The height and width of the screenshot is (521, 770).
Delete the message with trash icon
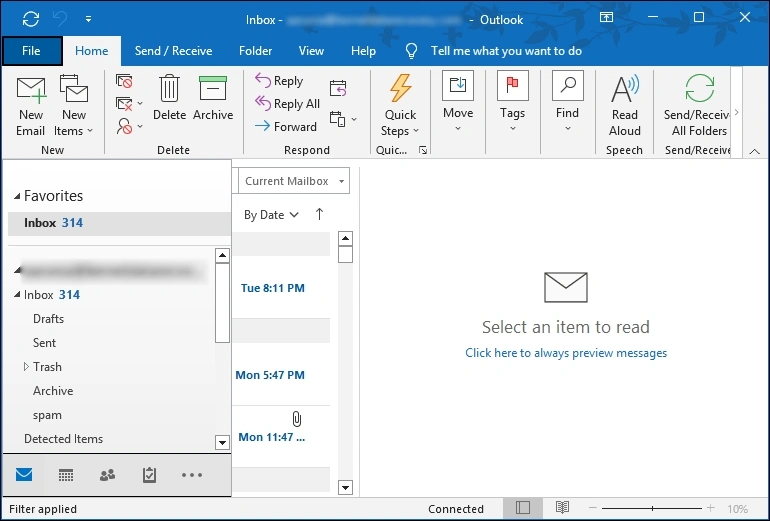169,97
